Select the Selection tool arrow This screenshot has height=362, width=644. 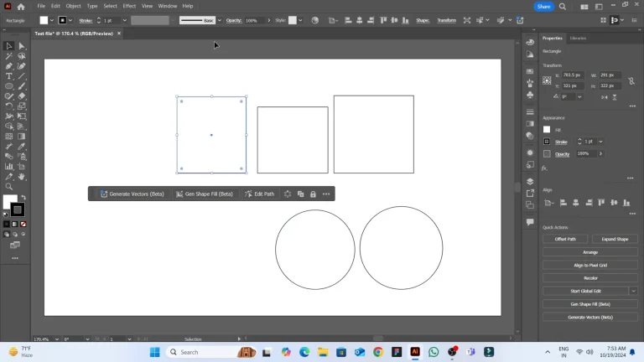[8, 46]
